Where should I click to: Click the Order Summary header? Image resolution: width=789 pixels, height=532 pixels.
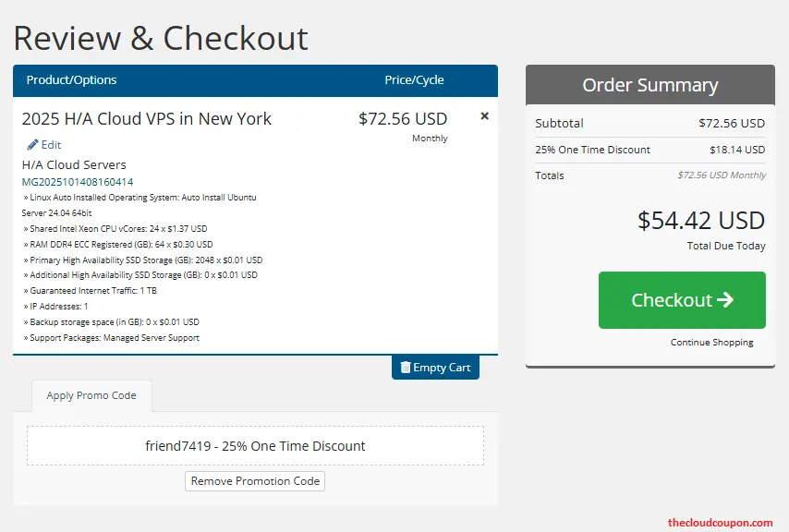[649, 84]
